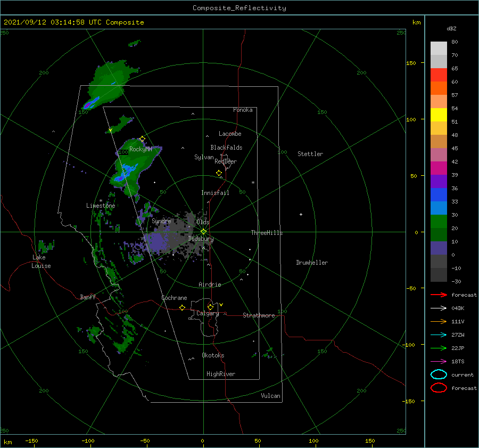Click the cyan current ellipse legend icon
This screenshot has width=479, height=448.
[x=439, y=374]
